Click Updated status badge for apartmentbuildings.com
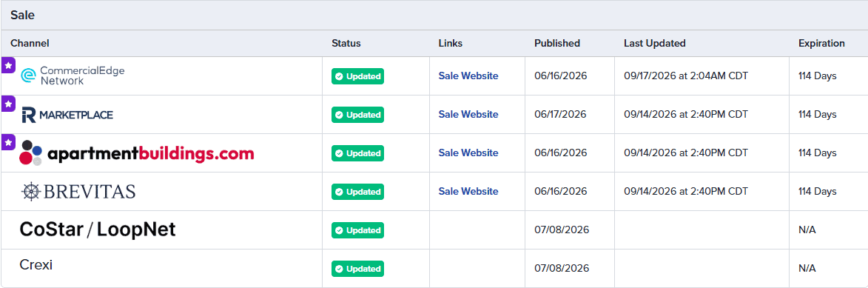The width and height of the screenshot is (868, 288). coord(357,153)
